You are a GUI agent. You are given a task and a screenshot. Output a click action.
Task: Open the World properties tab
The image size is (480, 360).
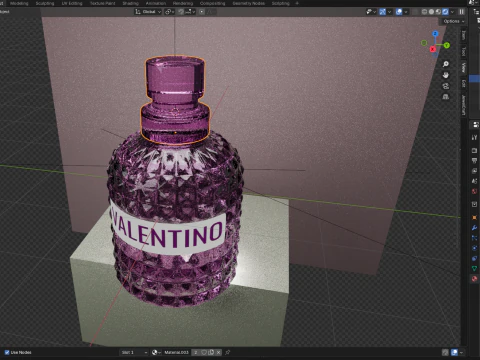[474, 191]
